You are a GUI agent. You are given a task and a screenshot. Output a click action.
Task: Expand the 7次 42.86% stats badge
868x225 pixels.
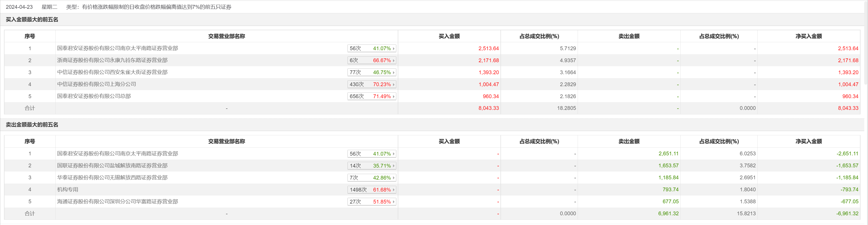pos(372,178)
